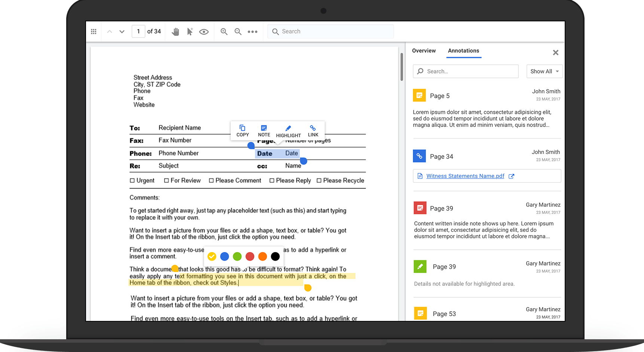This screenshot has height=352, width=644.
Task: Check the Urgent checkbox
Action: pos(132,180)
